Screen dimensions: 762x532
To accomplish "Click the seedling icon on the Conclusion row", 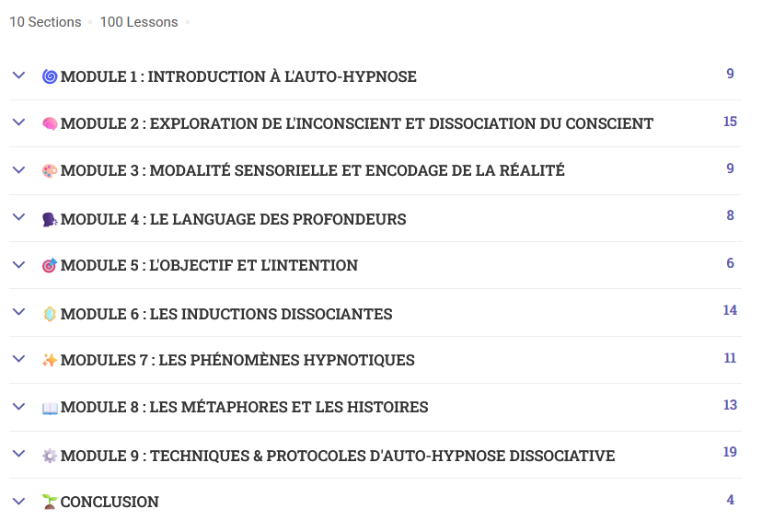I will pos(51,501).
